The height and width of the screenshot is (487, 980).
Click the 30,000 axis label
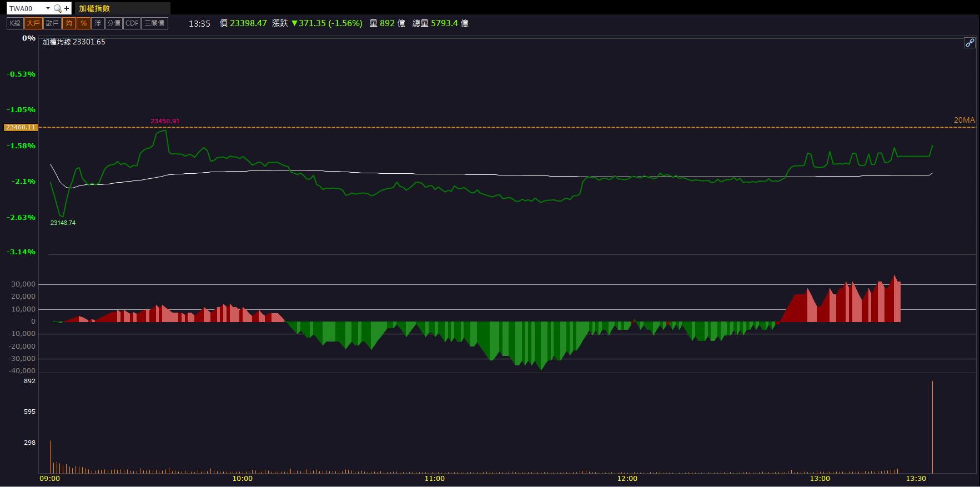24,284
